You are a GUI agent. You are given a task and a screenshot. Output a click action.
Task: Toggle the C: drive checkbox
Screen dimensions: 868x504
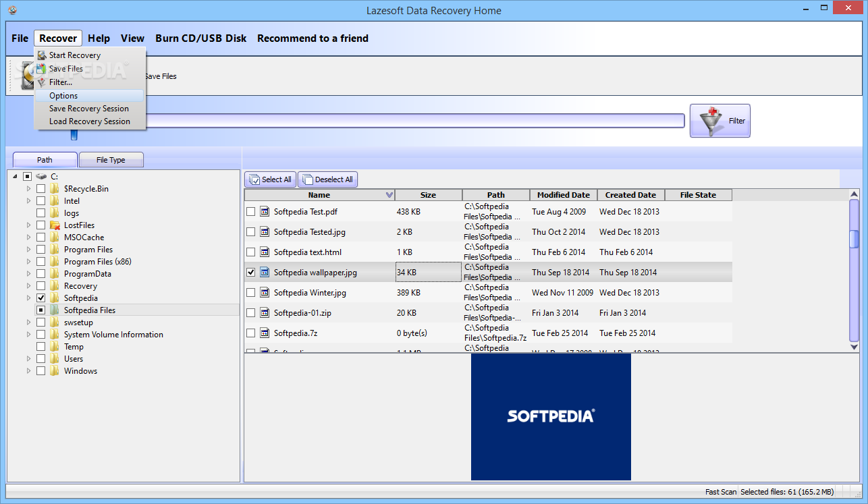[x=28, y=176]
